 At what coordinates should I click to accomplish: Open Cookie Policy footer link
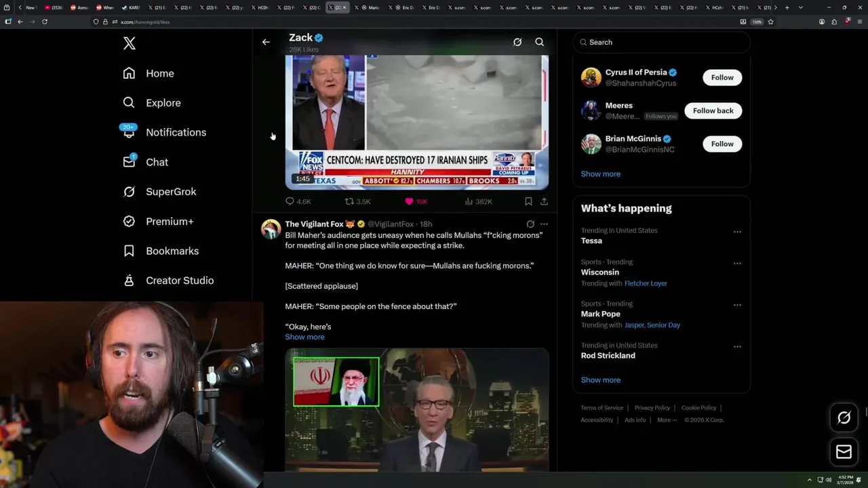click(x=698, y=408)
